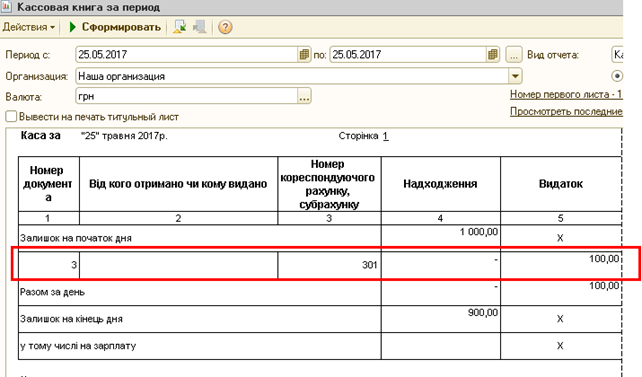This screenshot has width=642, height=377.
Task: Toggle Вывести на печать титульный лист checkbox
Action: point(11,117)
